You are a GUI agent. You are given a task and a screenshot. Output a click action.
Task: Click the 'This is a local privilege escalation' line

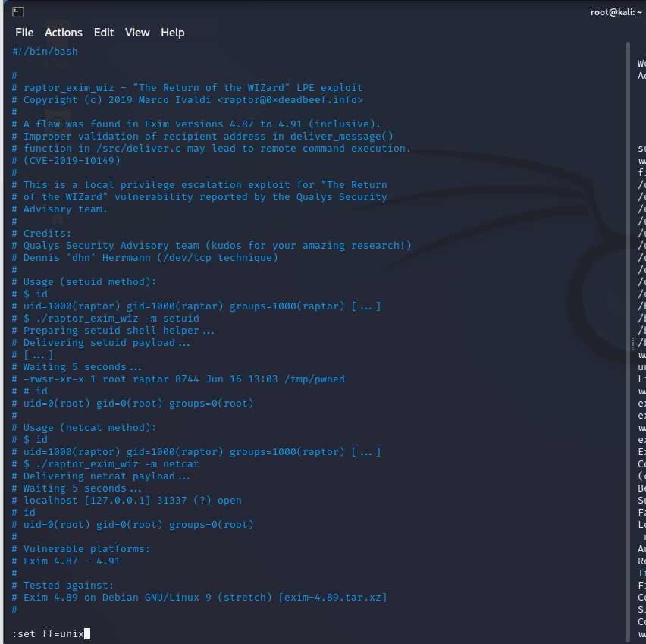tap(199, 185)
